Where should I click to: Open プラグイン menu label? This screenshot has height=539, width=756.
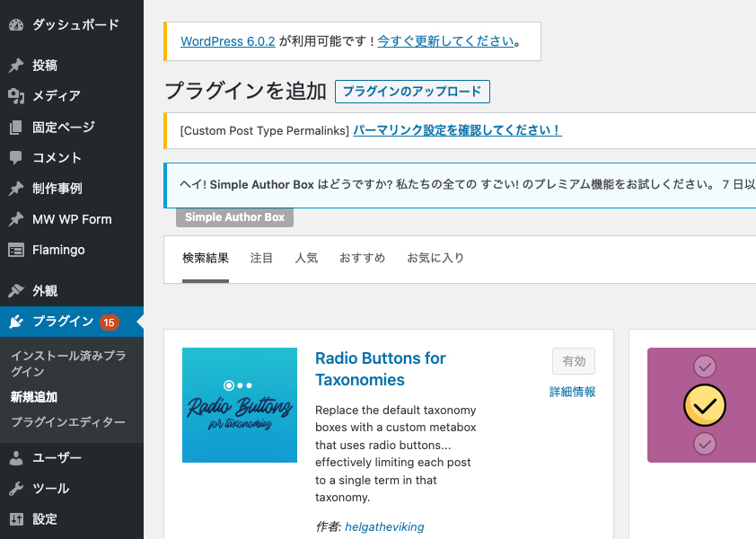click(x=63, y=322)
